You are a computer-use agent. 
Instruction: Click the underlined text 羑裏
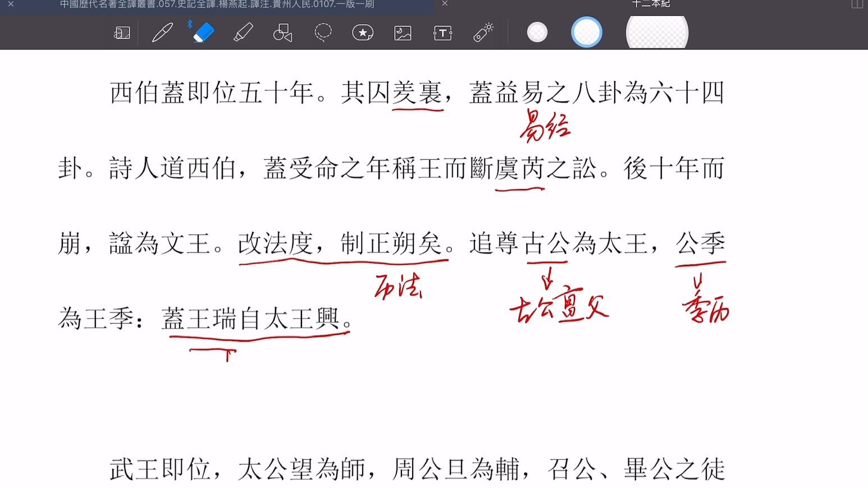417,93
